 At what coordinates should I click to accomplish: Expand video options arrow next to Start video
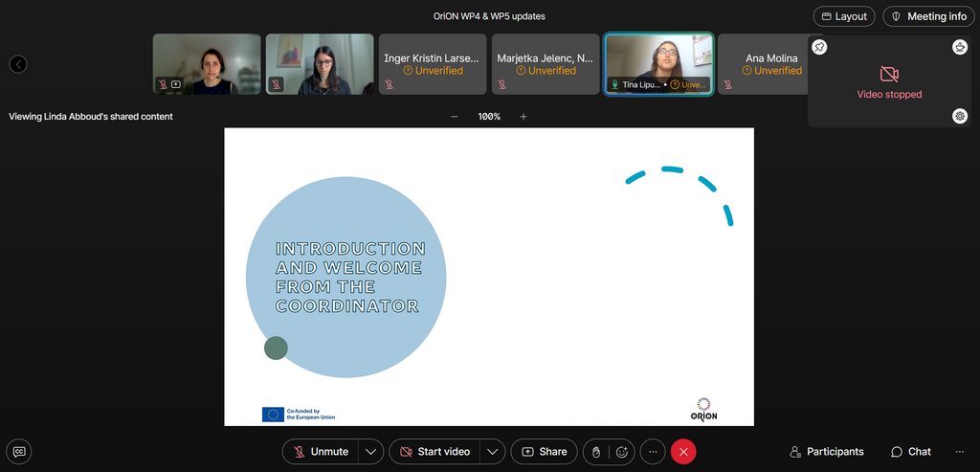click(x=492, y=452)
